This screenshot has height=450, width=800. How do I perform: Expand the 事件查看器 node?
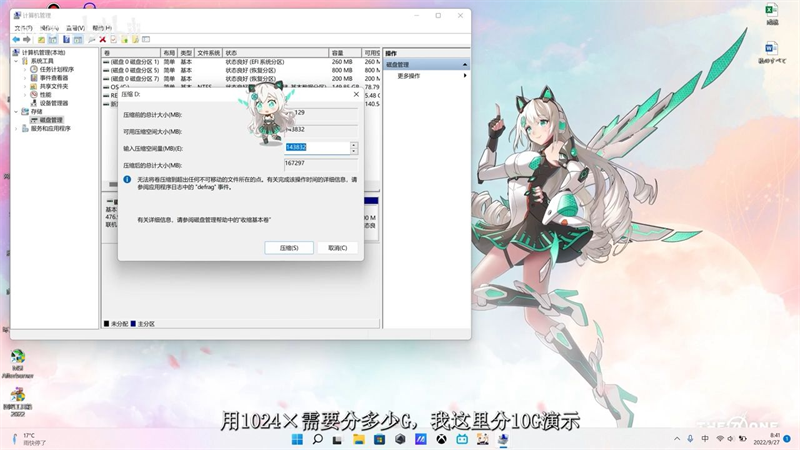(25, 78)
